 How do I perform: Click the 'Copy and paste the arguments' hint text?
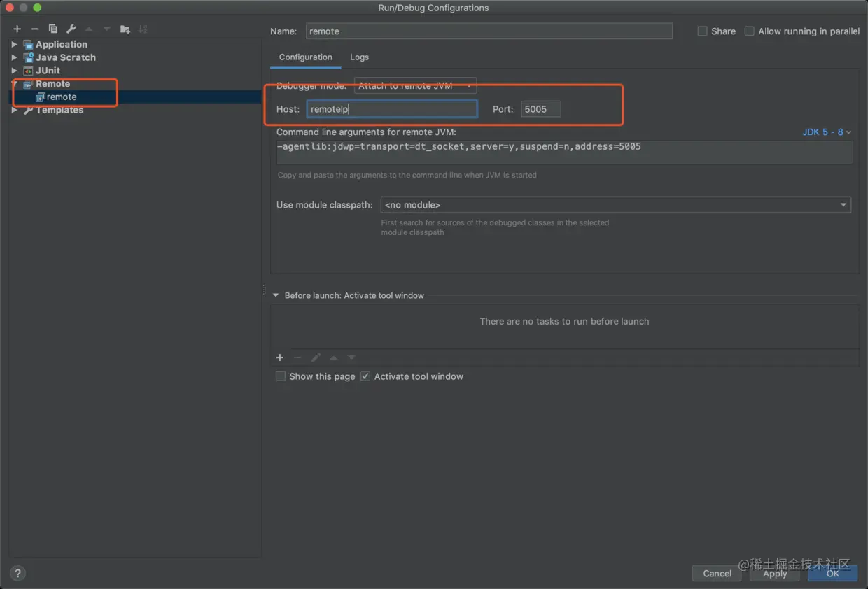point(407,175)
